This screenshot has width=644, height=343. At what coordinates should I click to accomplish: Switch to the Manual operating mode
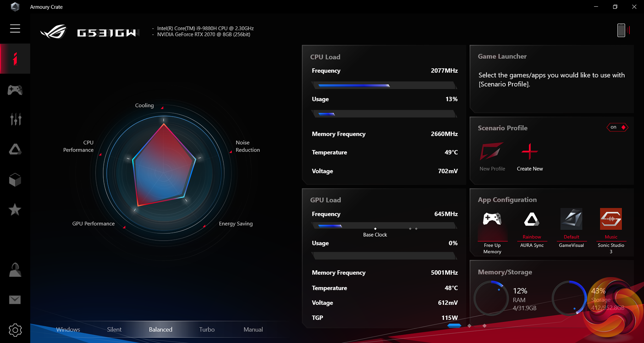tap(253, 330)
